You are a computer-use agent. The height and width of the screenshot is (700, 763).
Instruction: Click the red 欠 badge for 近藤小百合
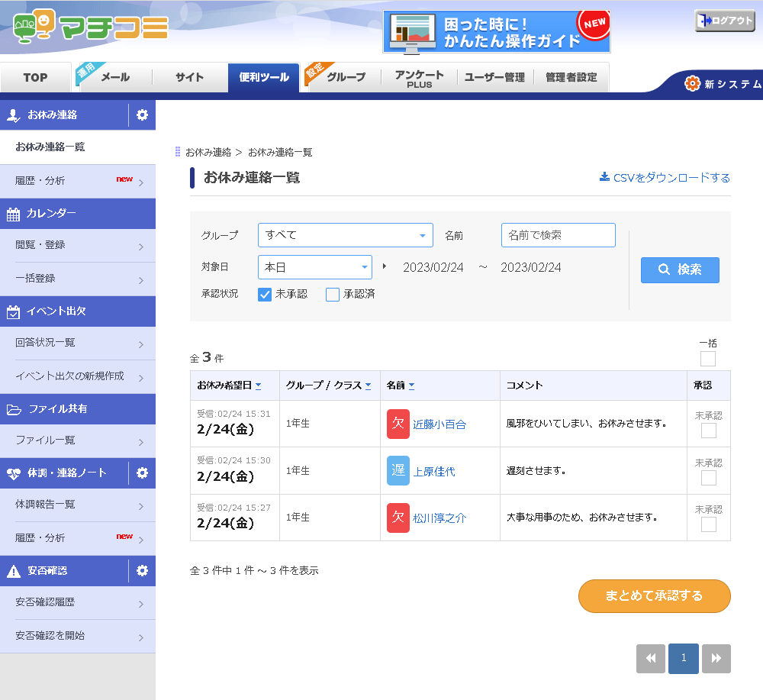(398, 424)
